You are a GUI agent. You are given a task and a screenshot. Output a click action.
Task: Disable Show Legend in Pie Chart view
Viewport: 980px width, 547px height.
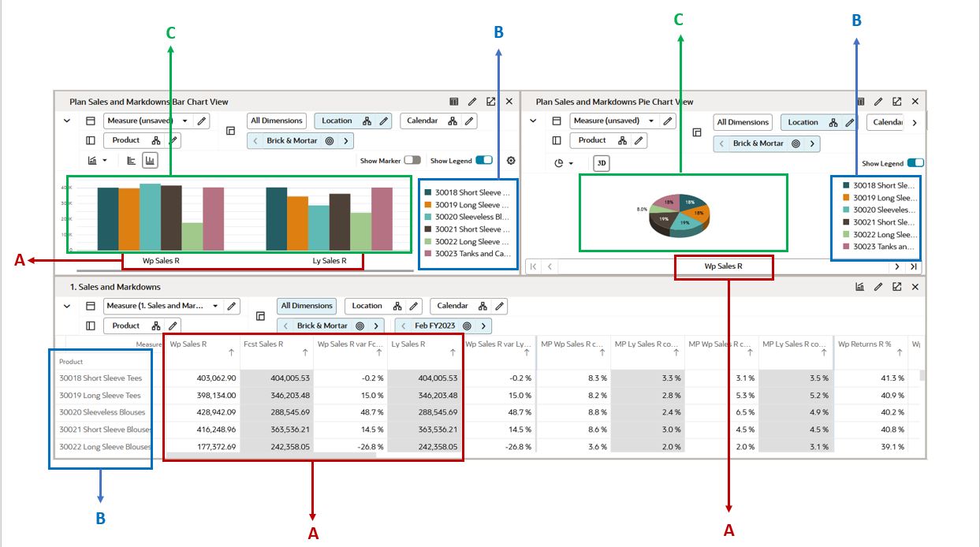915,162
